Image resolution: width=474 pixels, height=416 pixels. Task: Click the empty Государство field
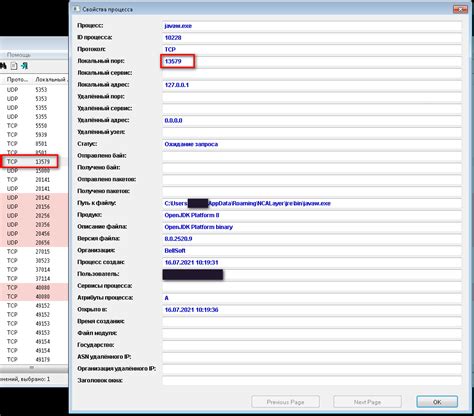pos(312,345)
